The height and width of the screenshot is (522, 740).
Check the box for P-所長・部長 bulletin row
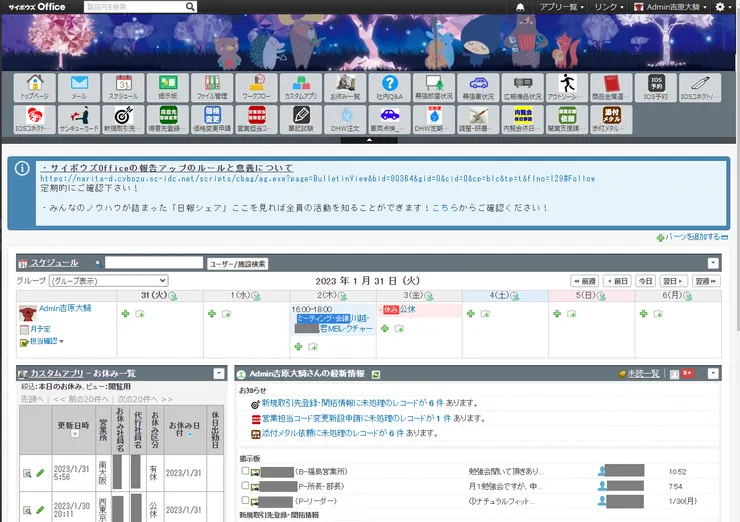coord(245,486)
